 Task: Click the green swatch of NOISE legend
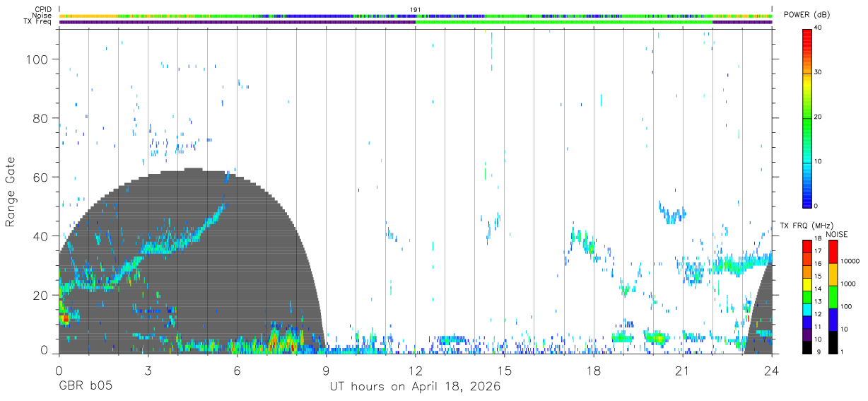(x=833, y=297)
